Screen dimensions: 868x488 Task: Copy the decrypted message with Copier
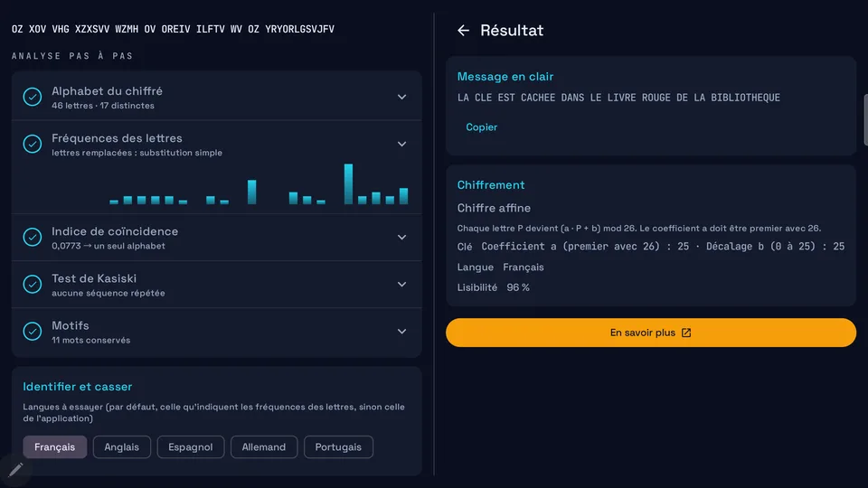click(x=482, y=127)
